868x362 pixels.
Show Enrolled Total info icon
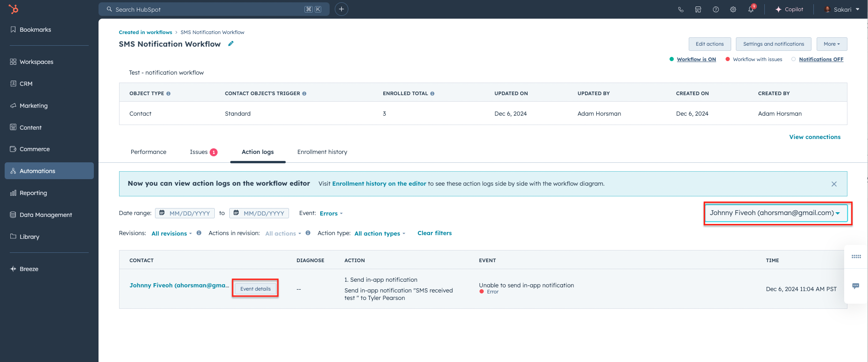point(432,93)
